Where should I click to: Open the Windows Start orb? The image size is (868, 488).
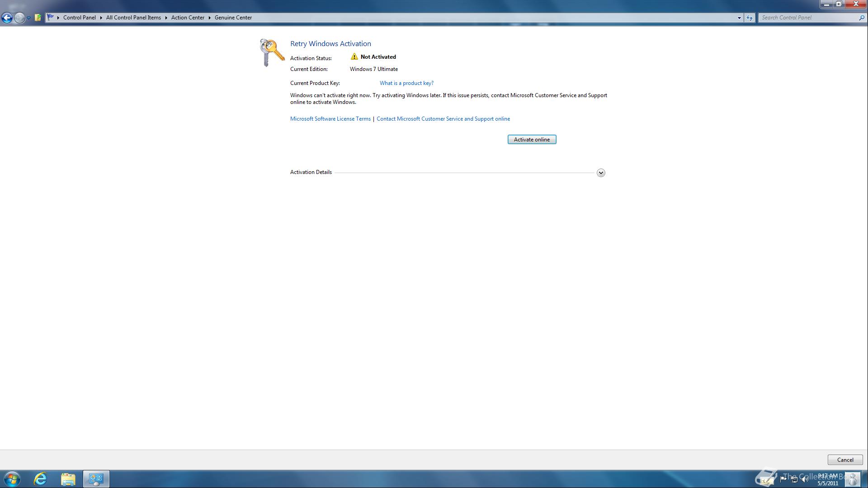[12, 479]
